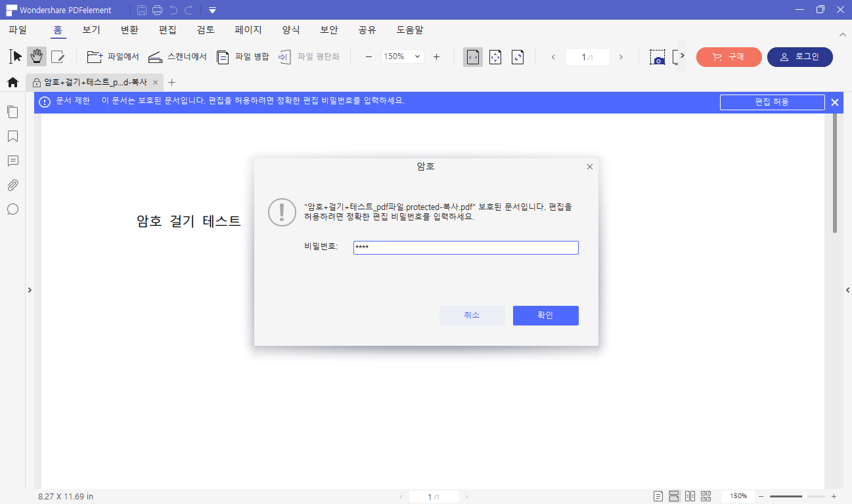Switch to the 페이지 tab
The height and width of the screenshot is (504, 852).
[248, 30]
